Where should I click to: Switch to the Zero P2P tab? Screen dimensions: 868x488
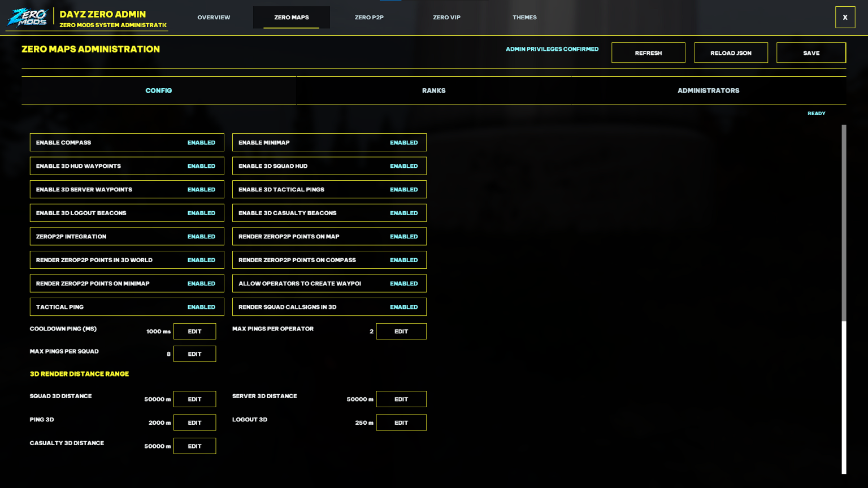click(369, 18)
